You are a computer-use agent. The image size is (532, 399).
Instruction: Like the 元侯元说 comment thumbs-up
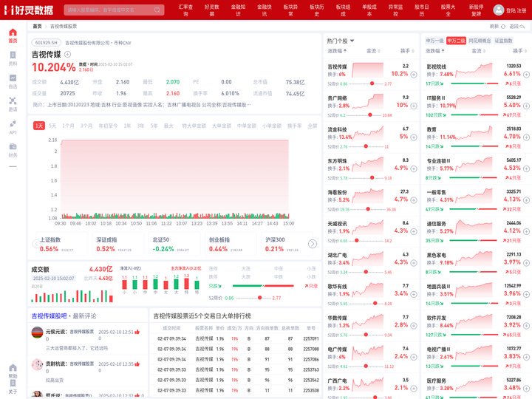click(137, 332)
